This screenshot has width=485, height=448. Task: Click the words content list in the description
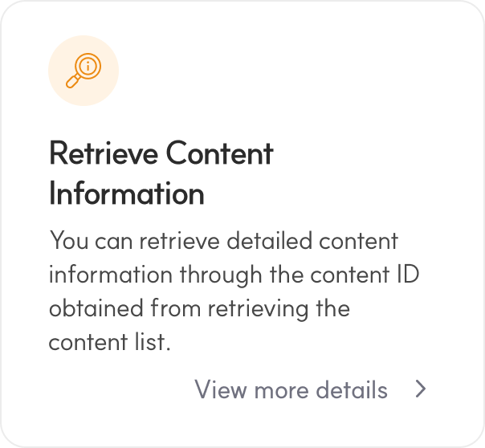point(109,341)
